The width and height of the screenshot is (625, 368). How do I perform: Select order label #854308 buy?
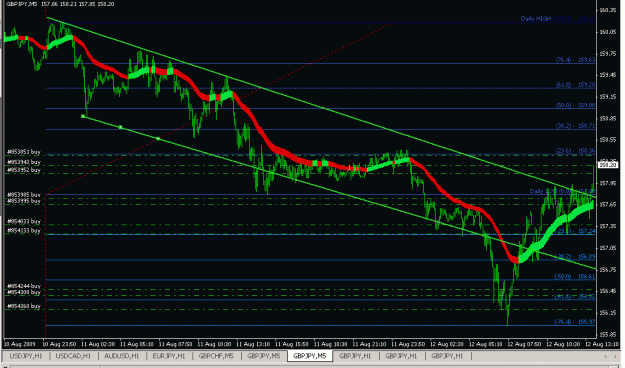coord(24,292)
